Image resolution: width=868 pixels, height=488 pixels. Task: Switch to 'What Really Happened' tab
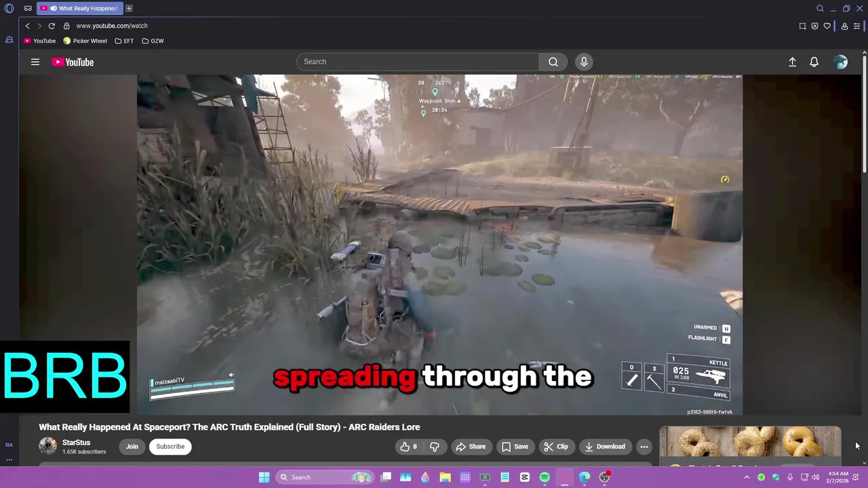[79, 8]
